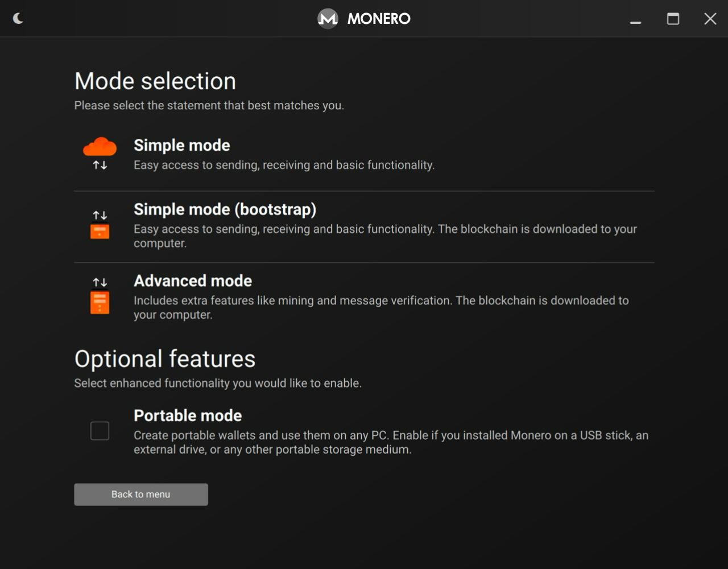Click the Portable mode USB stick description
The height and width of the screenshot is (569, 728).
click(x=391, y=442)
